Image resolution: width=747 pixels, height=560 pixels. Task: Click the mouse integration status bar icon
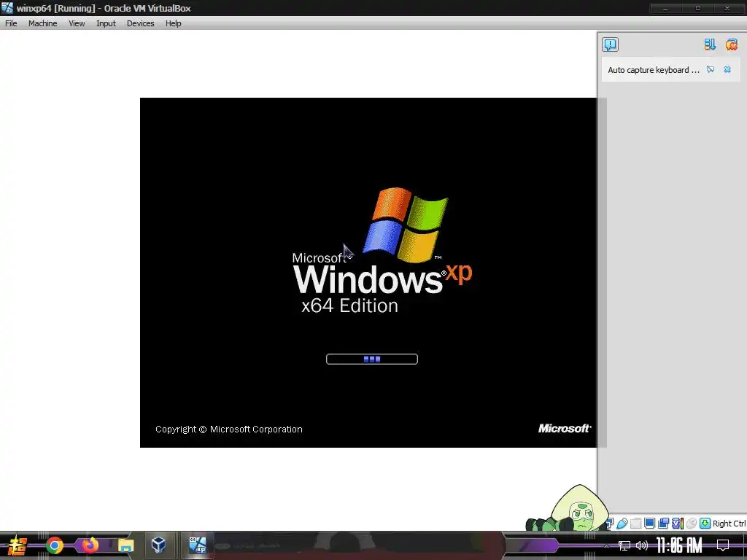(692, 524)
